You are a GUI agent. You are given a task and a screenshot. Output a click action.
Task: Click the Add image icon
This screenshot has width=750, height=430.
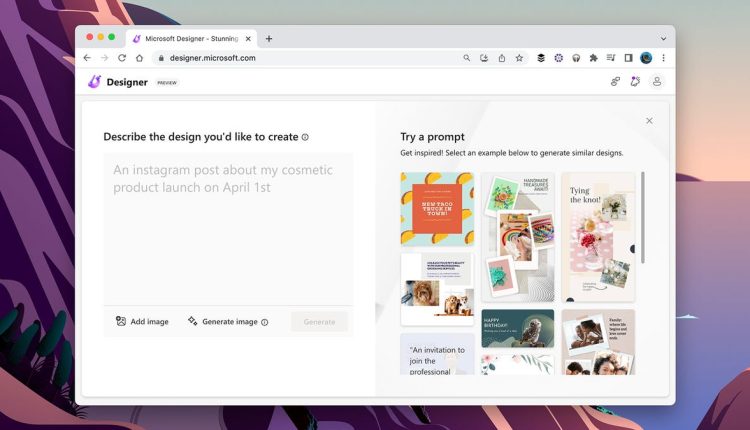[x=121, y=321]
